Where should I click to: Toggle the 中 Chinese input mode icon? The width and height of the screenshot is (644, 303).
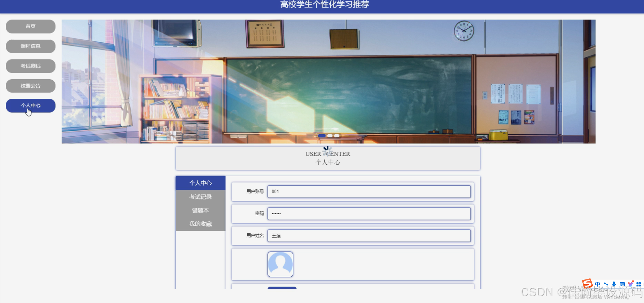click(597, 284)
